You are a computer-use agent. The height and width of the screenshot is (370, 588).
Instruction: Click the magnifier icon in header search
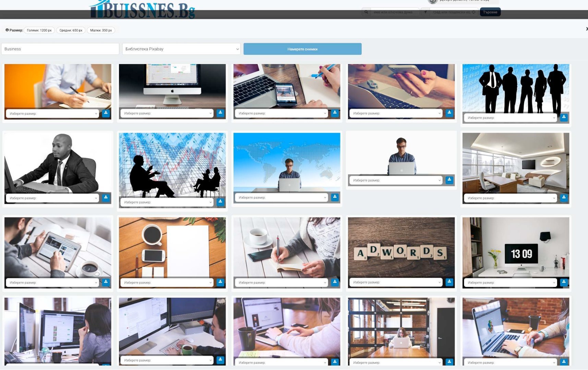pyautogui.click(x=366, y=12)
